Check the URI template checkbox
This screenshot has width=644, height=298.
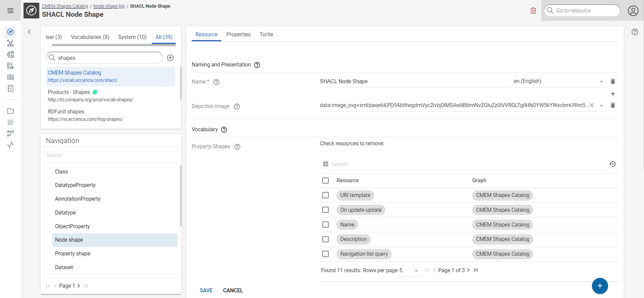pos(325,195)
